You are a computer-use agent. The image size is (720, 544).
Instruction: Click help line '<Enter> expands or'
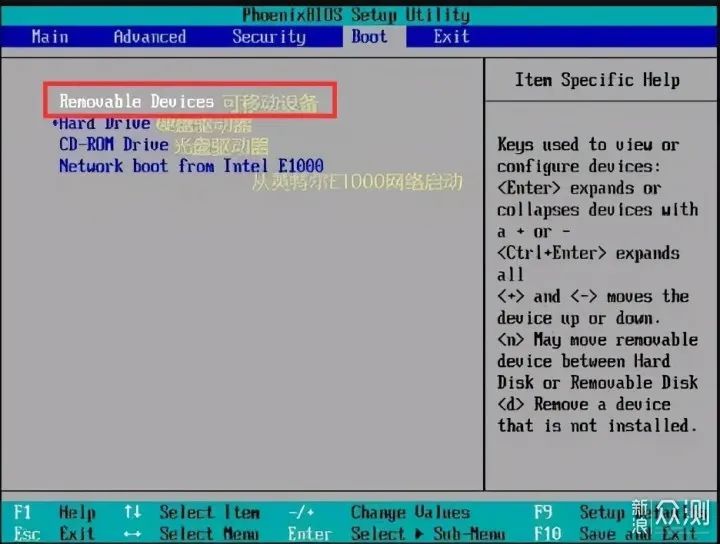[x=579, y=188]
